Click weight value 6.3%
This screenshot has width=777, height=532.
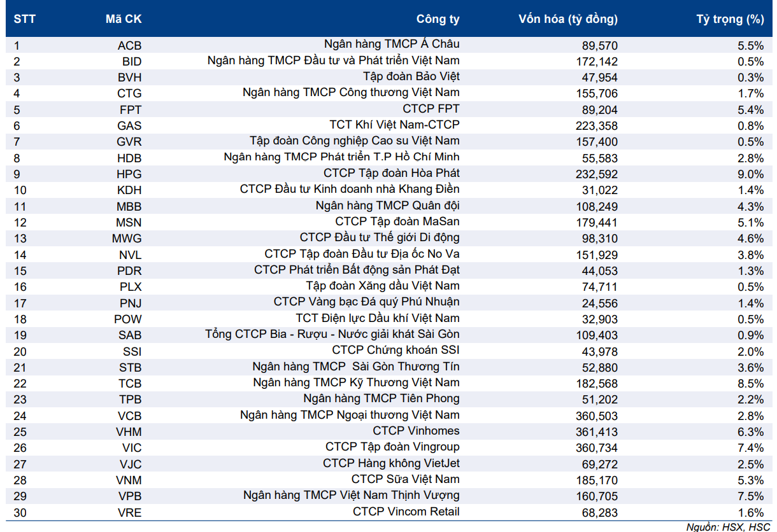(751, 432)
